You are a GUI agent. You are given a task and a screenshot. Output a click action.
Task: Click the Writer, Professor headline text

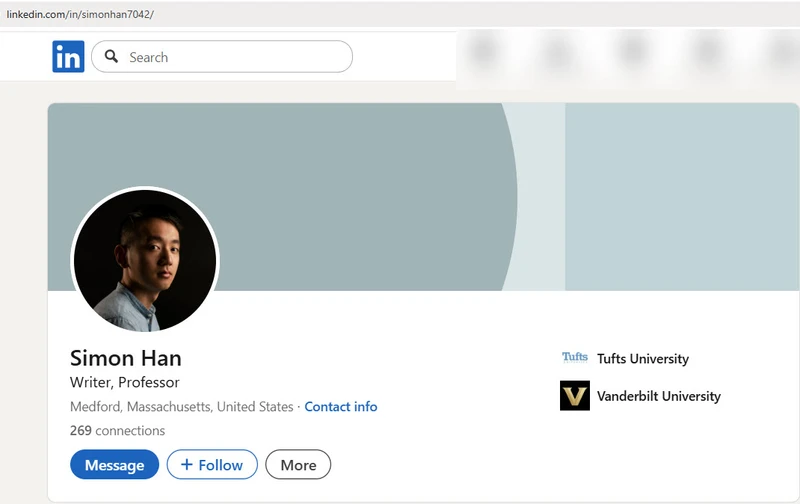(x=124, y=383)
